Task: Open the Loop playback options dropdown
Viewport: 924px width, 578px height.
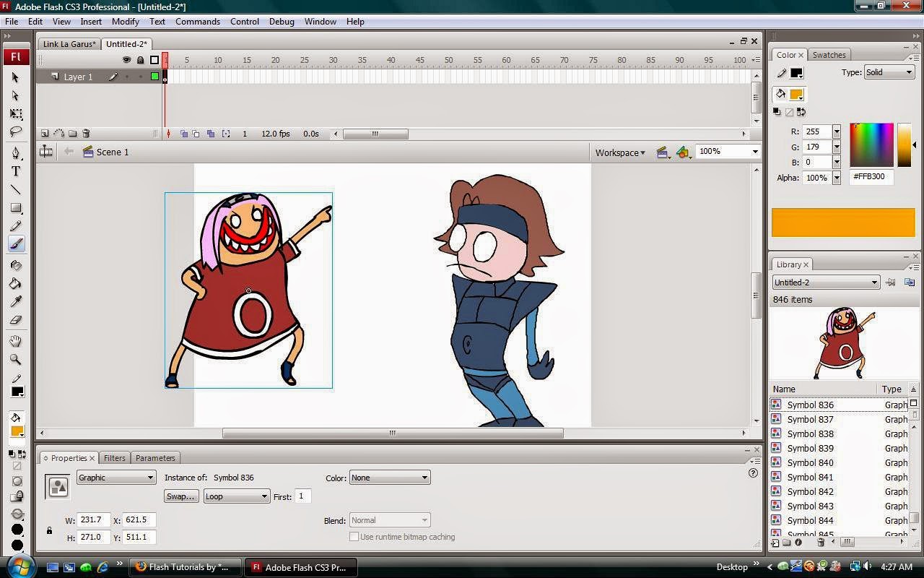Action: click(x=236, y=496)
